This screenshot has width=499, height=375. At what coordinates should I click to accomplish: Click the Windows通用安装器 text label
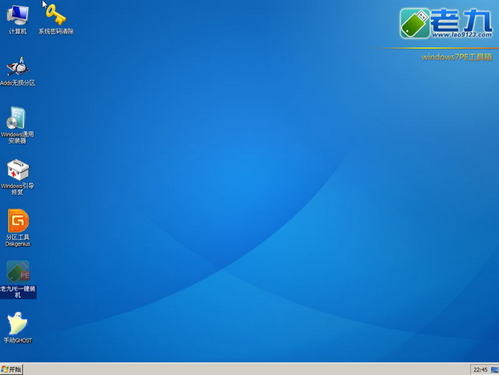(x=17, y=137)
